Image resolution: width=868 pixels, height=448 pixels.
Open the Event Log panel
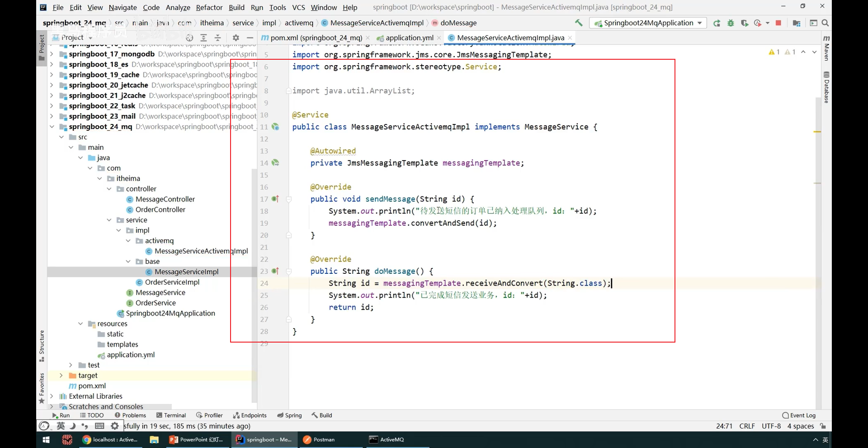coord(799,415)
